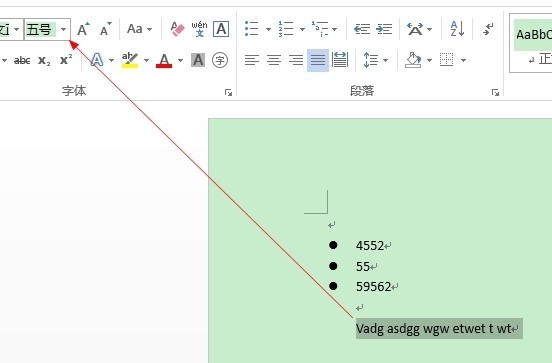Viewport: 552px width, 363px height.
Task: Expand numbering library dropdown arrow
Action: (x=302, y=29)
